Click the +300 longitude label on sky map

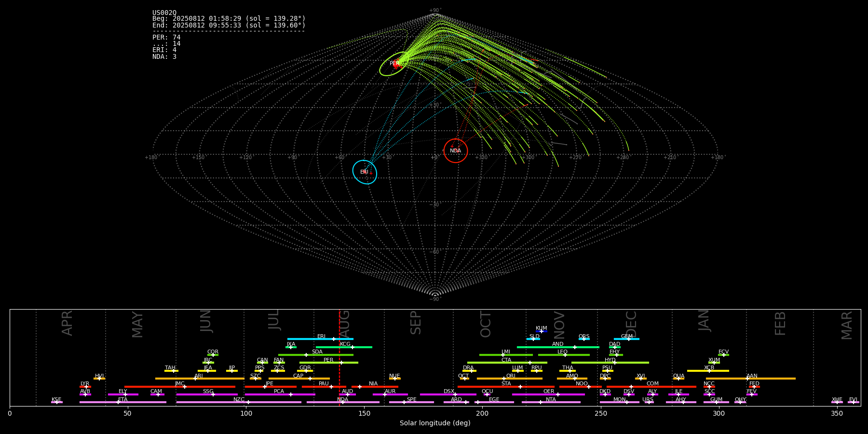(x=528, y=158)
